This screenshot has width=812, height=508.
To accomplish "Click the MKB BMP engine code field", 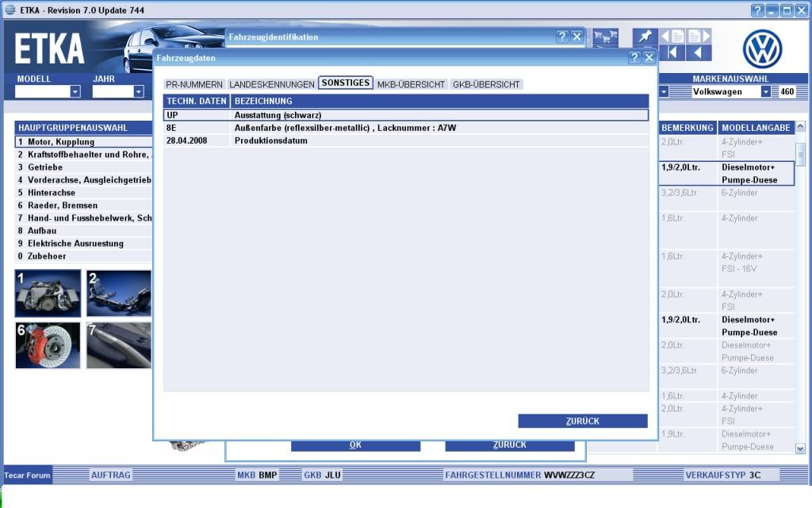I will pos(258,475).
